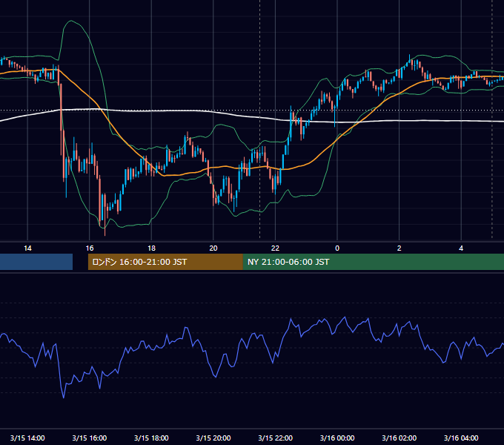Click the 3/15 22:00 time label
Image resolution: width=504 pixels, height=445 pixels.
click(x=276, y=438)
